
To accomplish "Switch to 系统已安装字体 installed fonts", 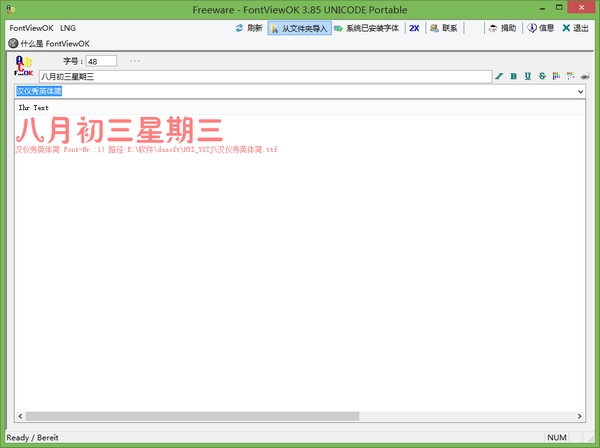I will 366,28.
